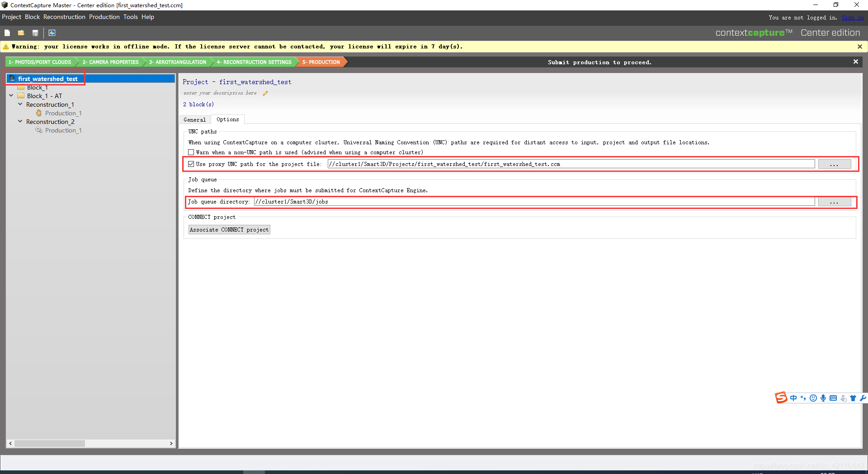Screen dimensions: 868x474
Task: Click the project icon of first_watershed_test
Action: [x=12, y=79]
